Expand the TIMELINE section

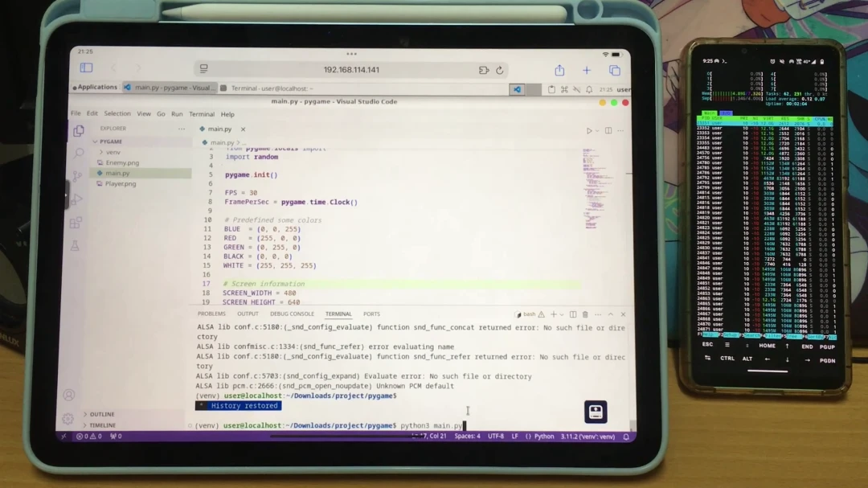[x=102, y=425]
